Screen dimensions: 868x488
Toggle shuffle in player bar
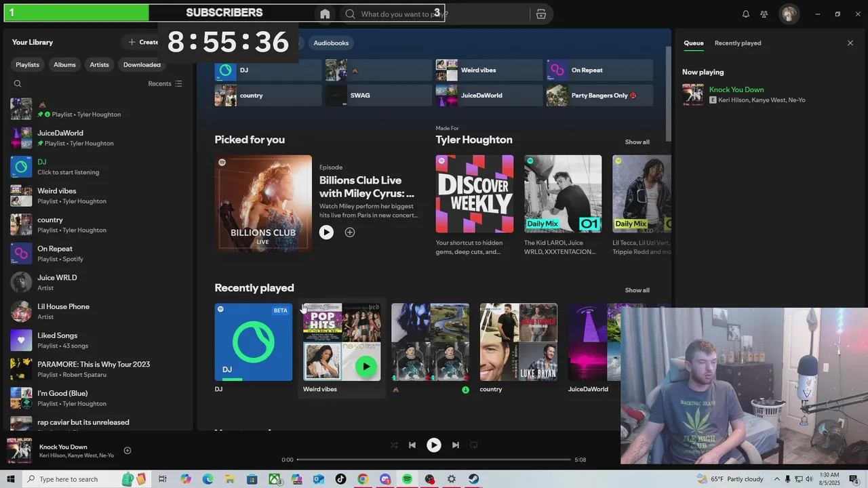394,445
